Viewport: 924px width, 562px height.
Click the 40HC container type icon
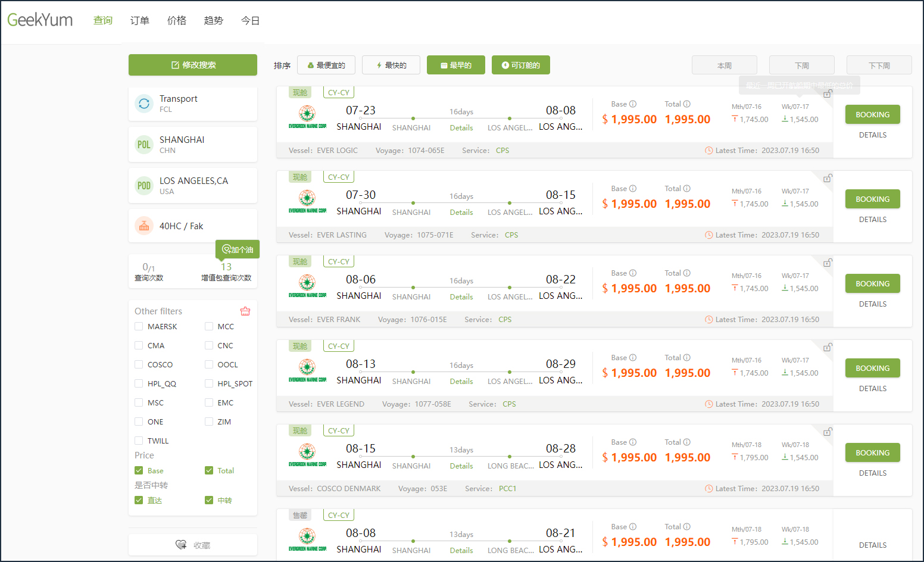coord(144,226)
